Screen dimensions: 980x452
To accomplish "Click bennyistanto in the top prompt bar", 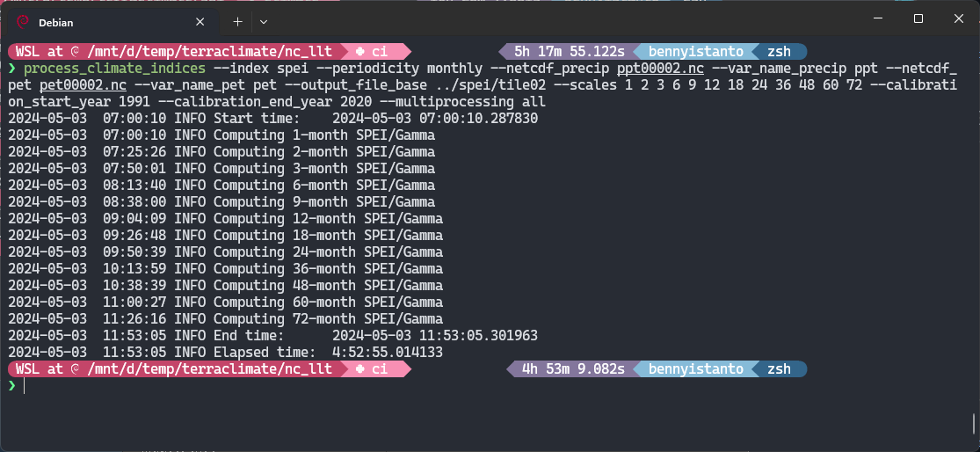I will click(695, 51).
